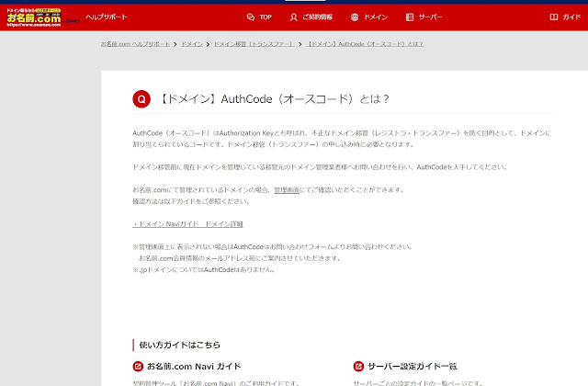Open the サーバー設定ガイド一覧 heading link
This screenshot has height=386, width=588.
tap(413, 366)
